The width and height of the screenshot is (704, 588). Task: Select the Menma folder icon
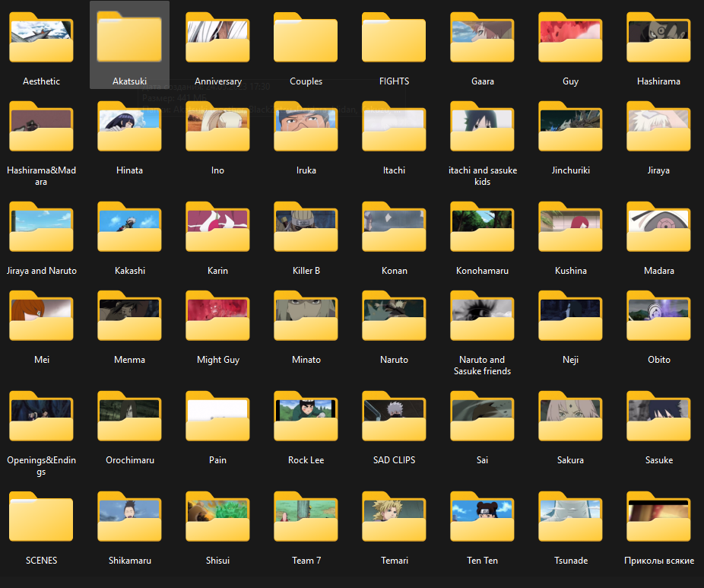click(x=129, y=316)
